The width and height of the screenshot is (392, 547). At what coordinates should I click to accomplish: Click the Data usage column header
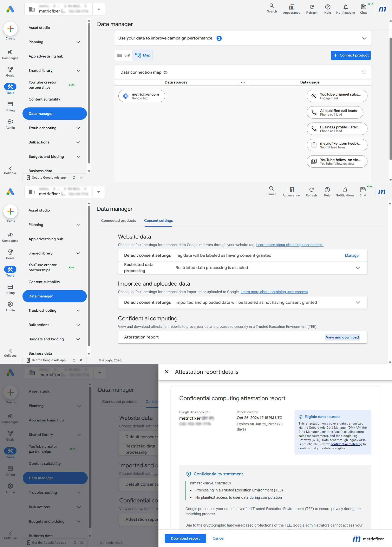pos(310,82)
